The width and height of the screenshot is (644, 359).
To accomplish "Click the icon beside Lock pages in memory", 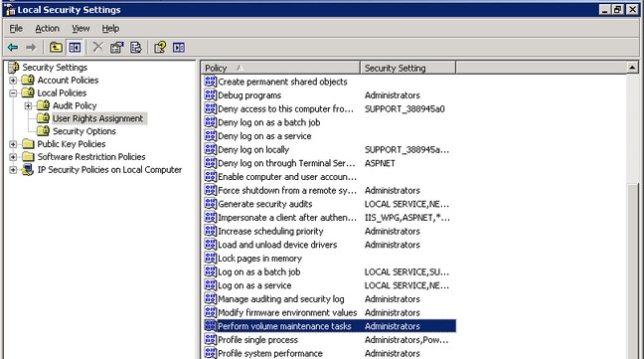I will click(x=211, y=258).
